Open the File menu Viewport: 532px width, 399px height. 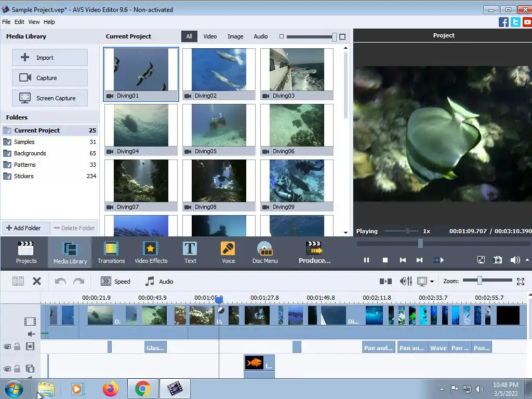click(x=6, y=22)
